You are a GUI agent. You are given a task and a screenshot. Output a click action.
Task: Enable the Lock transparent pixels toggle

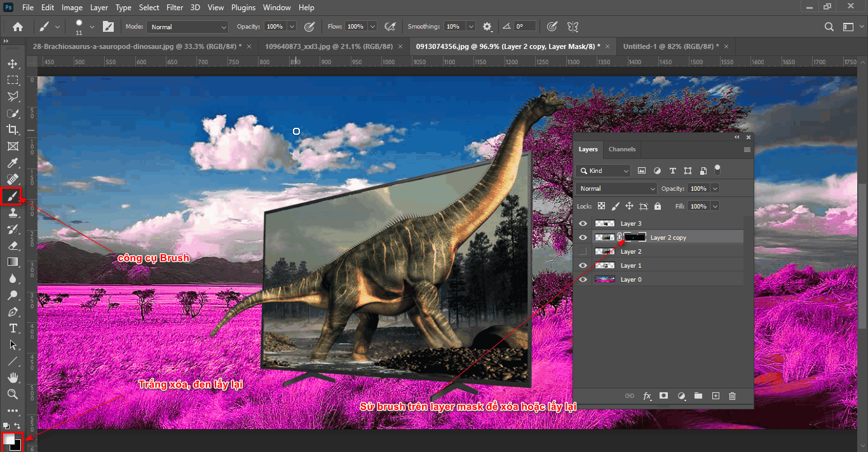pos(601,205)
